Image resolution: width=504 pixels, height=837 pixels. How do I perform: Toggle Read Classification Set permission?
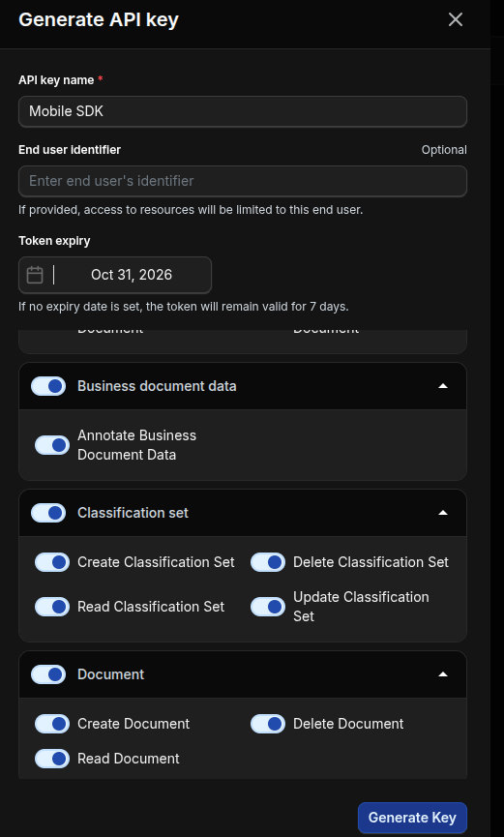tap(52, 607)
